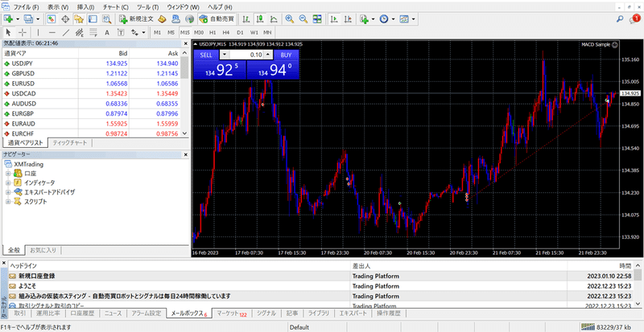Switch chart to candlesticks icon
The height and width of the screenshot is (332, 644).
(x=260, y=18)
